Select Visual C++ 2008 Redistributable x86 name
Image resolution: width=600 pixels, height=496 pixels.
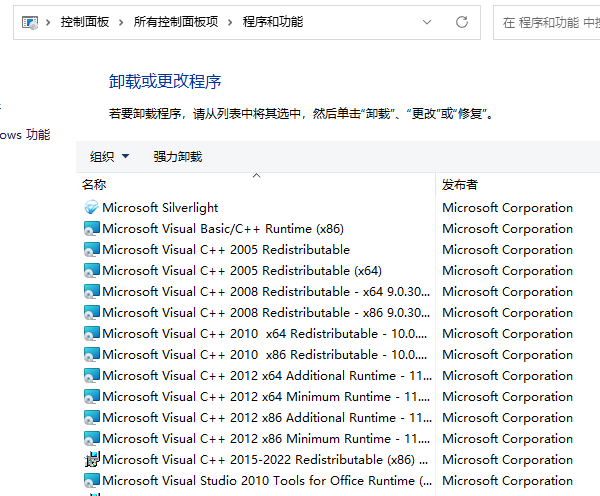(266, 313)
